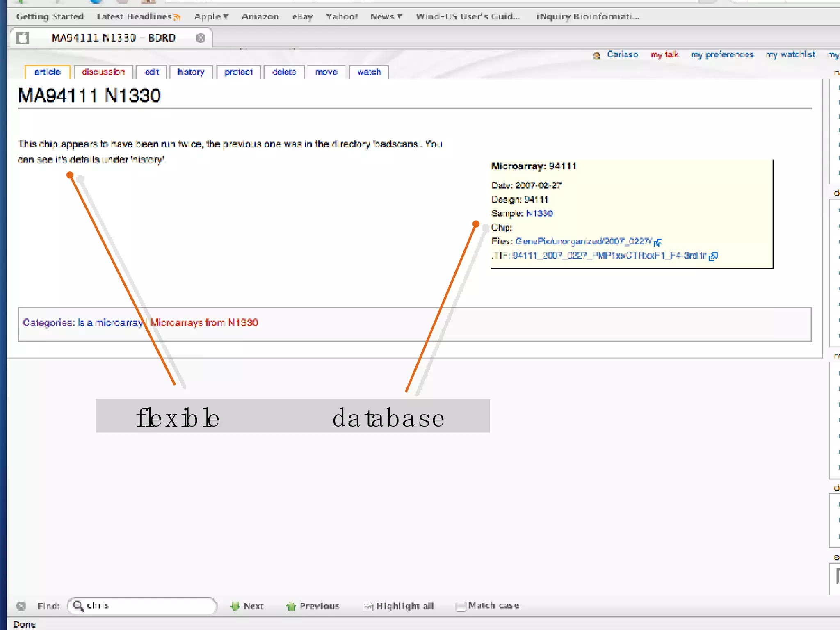Click the 'Done' status bar text

[24, 624]
